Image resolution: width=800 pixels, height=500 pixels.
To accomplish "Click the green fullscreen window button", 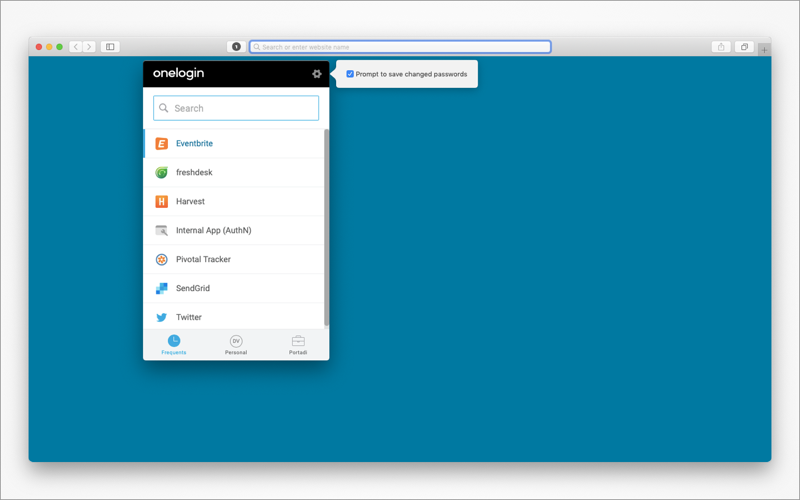I will click(59, 47).
